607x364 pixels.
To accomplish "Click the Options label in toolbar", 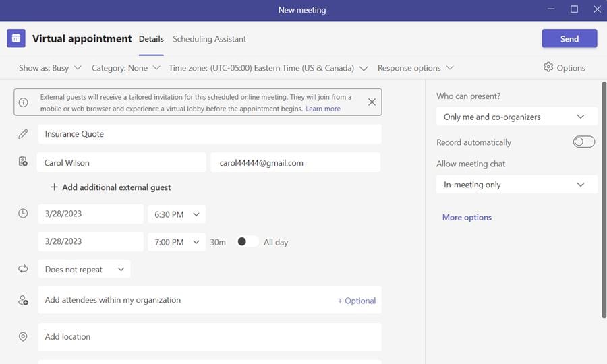I will tap(571, 68).
